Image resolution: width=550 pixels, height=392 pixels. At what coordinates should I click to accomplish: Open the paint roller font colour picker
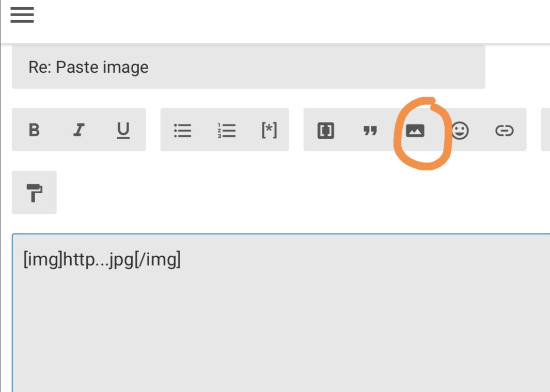click(x=34, y=193)
